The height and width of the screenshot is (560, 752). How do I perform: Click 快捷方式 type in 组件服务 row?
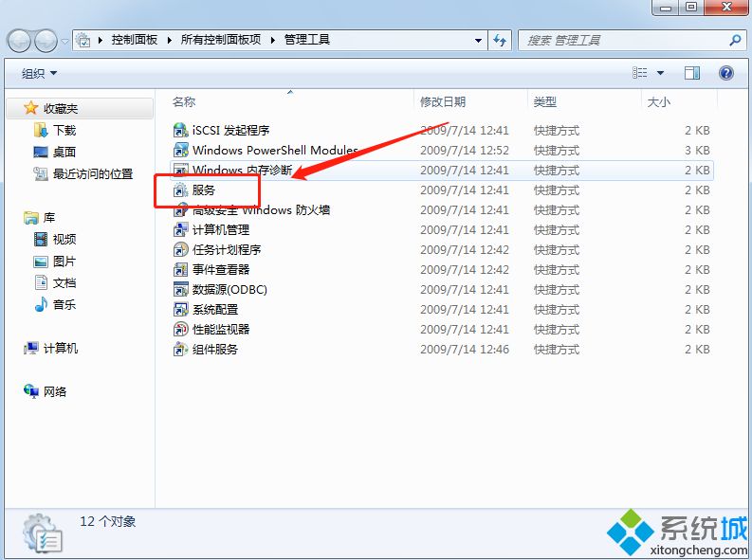click(x=557, y=350)
